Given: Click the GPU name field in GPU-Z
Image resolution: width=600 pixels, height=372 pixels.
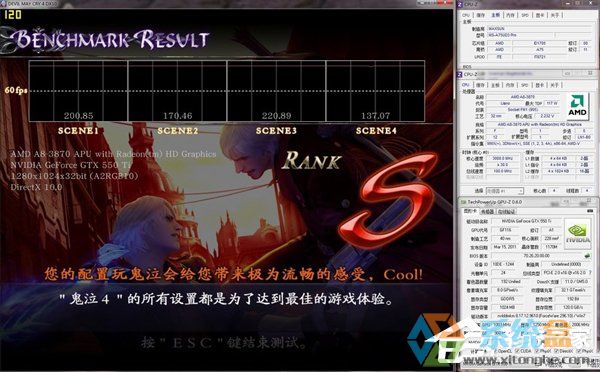Looking at the screenshot, I should click(527, 221).
